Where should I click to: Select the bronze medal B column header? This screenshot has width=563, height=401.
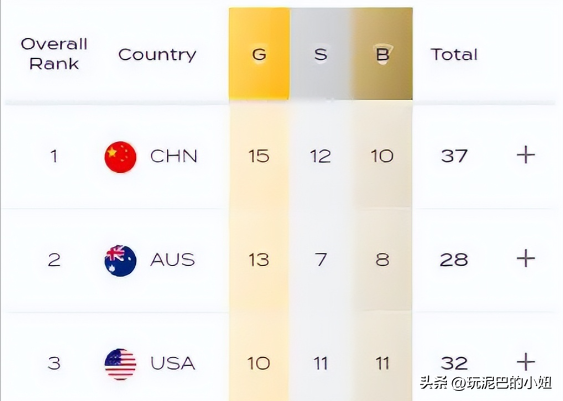click(382, 54)
